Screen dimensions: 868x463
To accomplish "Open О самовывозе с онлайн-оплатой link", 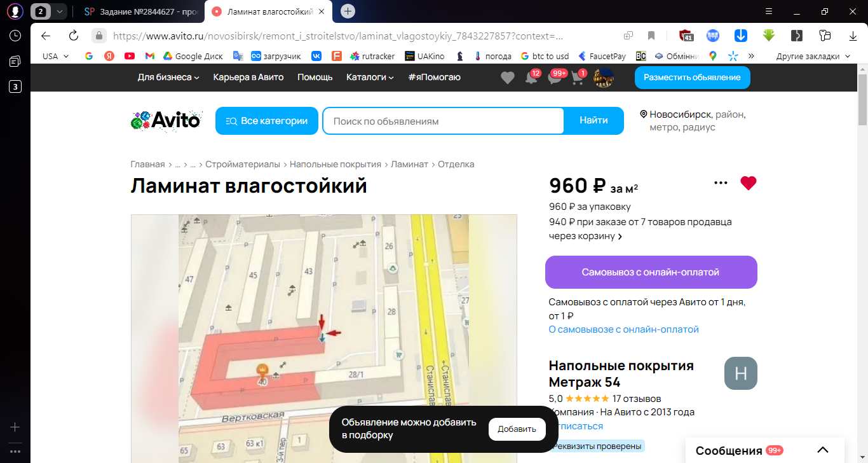I will [624, 329].
